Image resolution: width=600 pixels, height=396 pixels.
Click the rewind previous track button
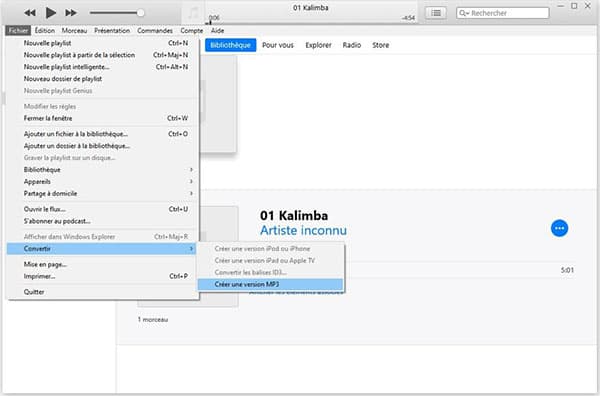click(x=30, y=13)
